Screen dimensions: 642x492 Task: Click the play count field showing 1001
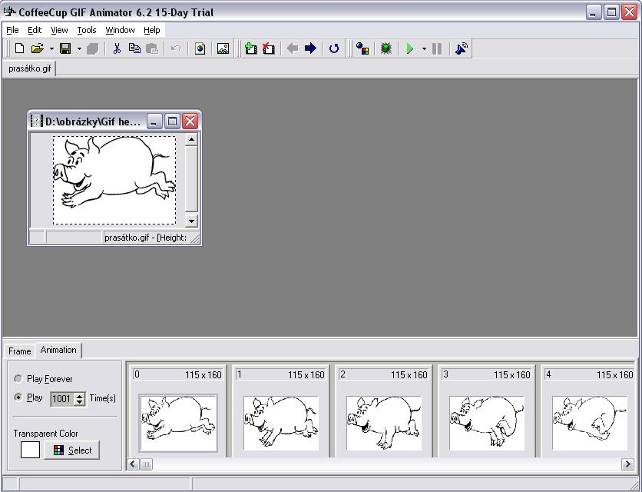click(x=62, y=399)
